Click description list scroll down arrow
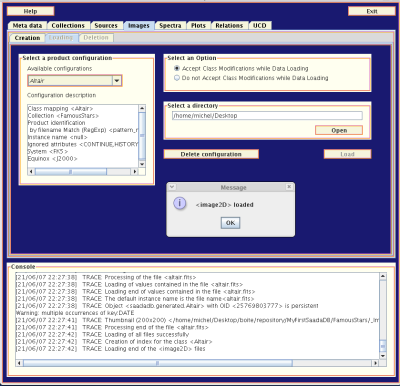This screenshot has width=400, height=386. click(x=142, y=164)
